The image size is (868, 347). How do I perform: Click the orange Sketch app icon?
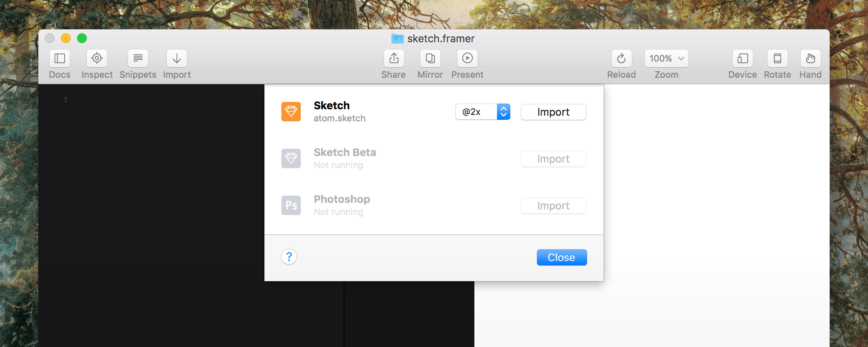pyautogui.click(x=291, y=111)
